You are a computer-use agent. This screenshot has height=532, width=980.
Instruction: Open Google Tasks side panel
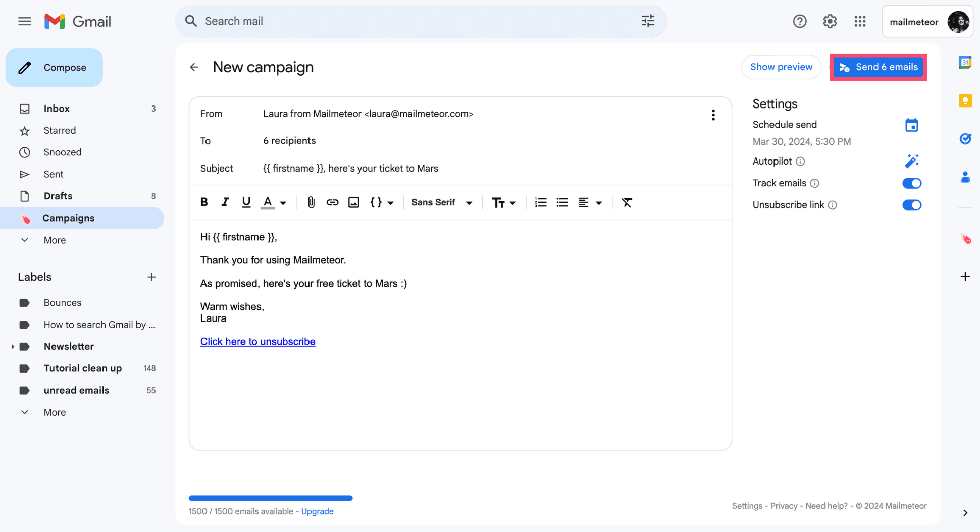point(965,139)
